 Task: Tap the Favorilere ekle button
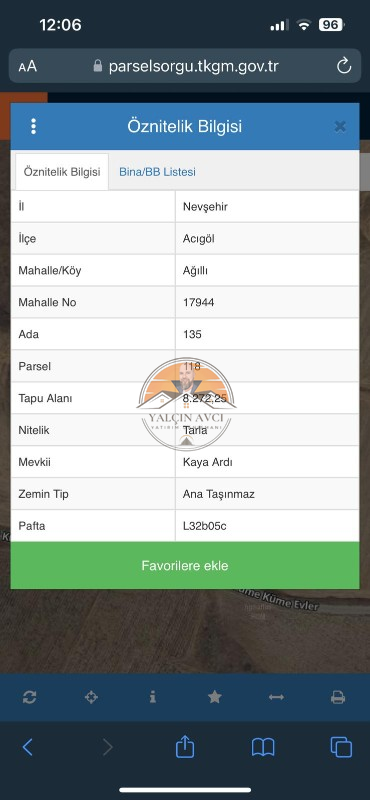pos(185,565)
